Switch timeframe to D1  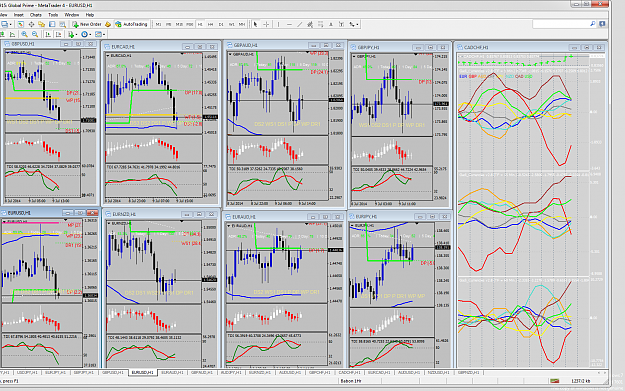(221, 24)
